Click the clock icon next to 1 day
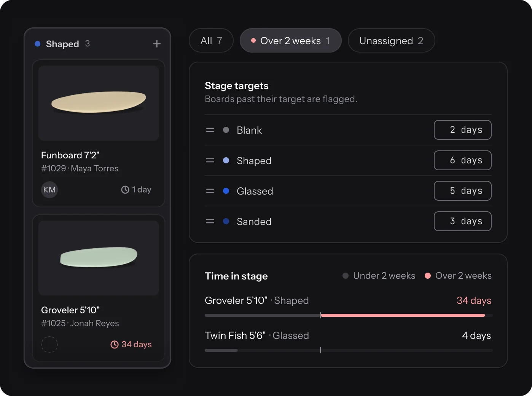This screenshot has height=396, width=532. click(x=125, y=190)
